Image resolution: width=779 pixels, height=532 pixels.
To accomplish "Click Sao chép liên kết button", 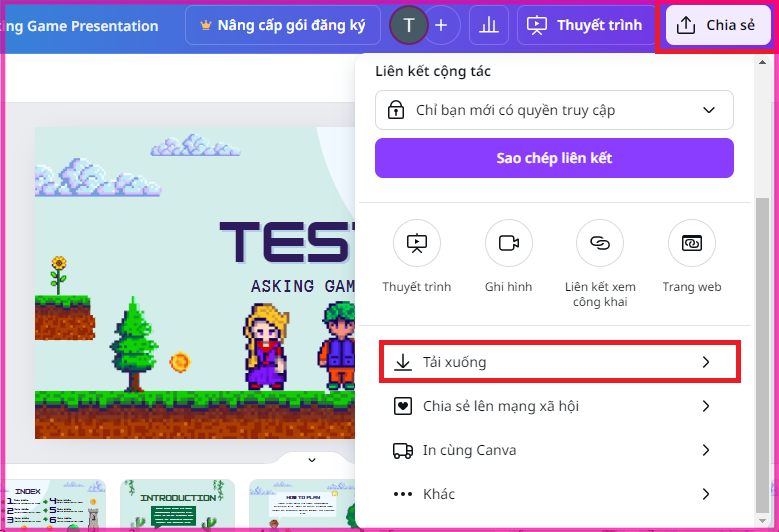I will pos(554,158).
